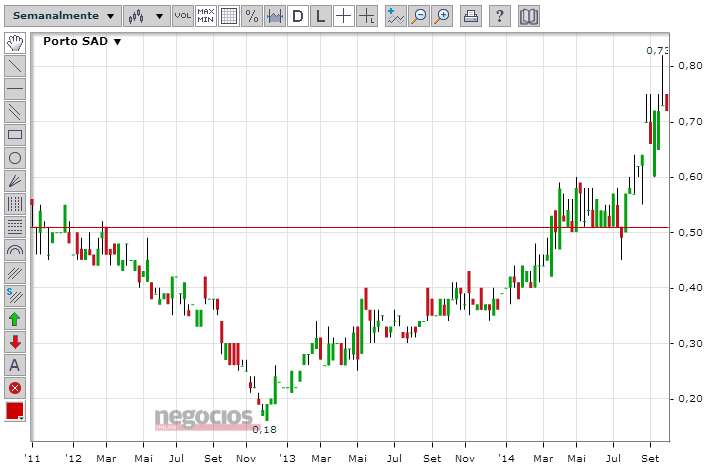This screenshot has height=470, width=712.
Task: Click the 0,20 price axis label
Action: click(x=690, y=398)
